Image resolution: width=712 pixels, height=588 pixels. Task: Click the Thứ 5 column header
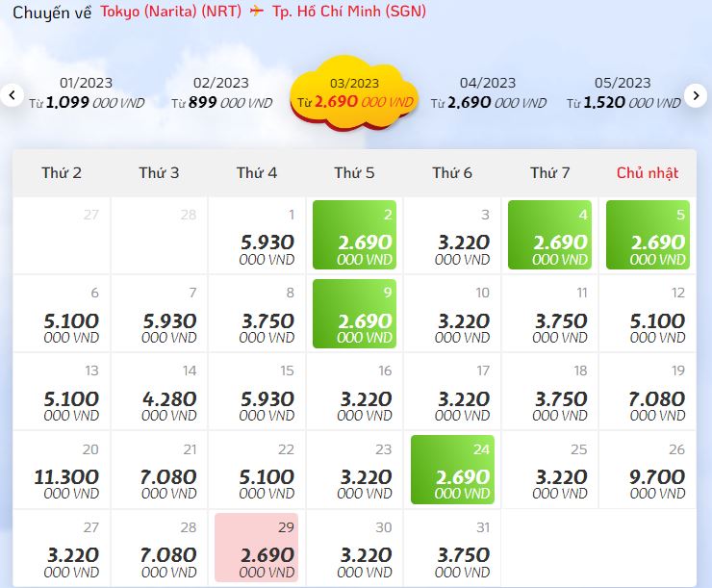354,173
